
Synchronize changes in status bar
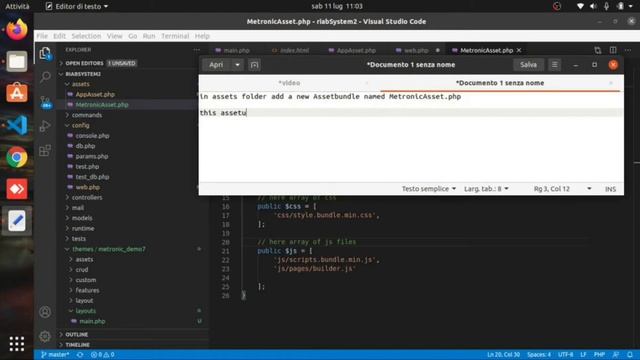pyautogui.click(x=80, y=355)
